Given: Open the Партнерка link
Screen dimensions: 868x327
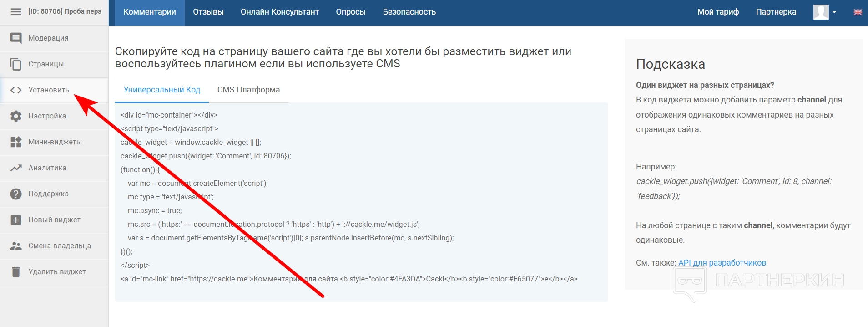Looking at the screenshot, I should coord(776,12).
